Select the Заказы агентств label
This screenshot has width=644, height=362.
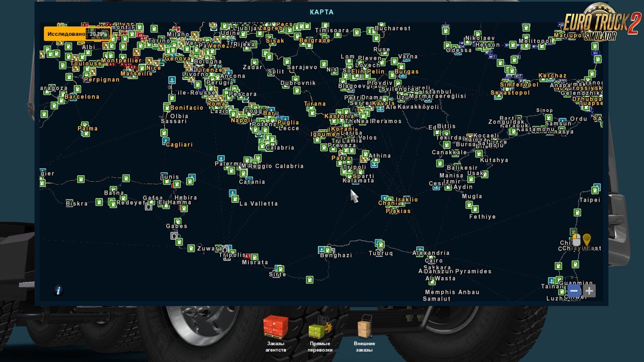275,347
